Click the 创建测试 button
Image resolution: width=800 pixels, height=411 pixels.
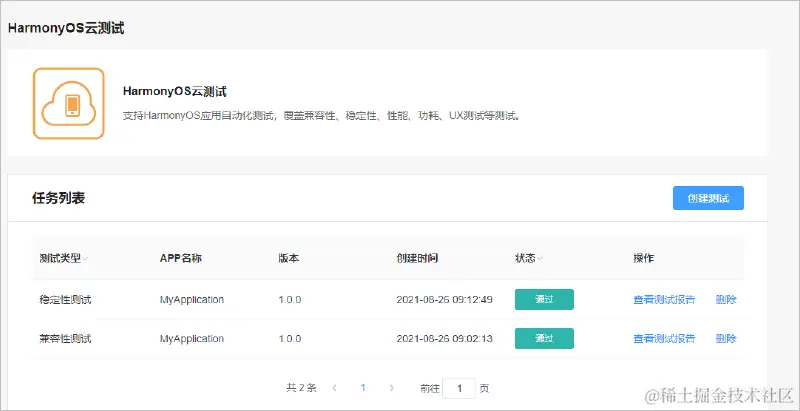pos(708,198)
